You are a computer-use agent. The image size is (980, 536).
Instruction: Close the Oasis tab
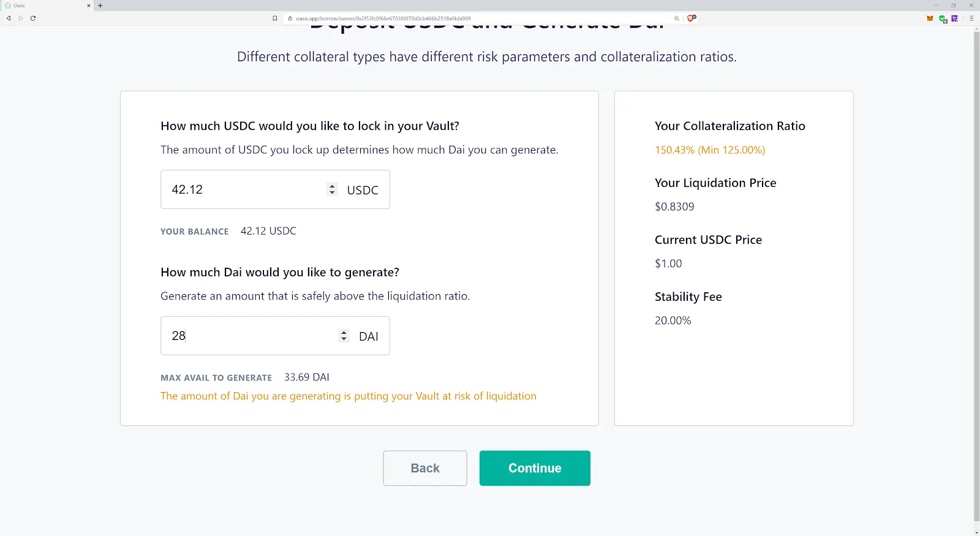point(89,6)
